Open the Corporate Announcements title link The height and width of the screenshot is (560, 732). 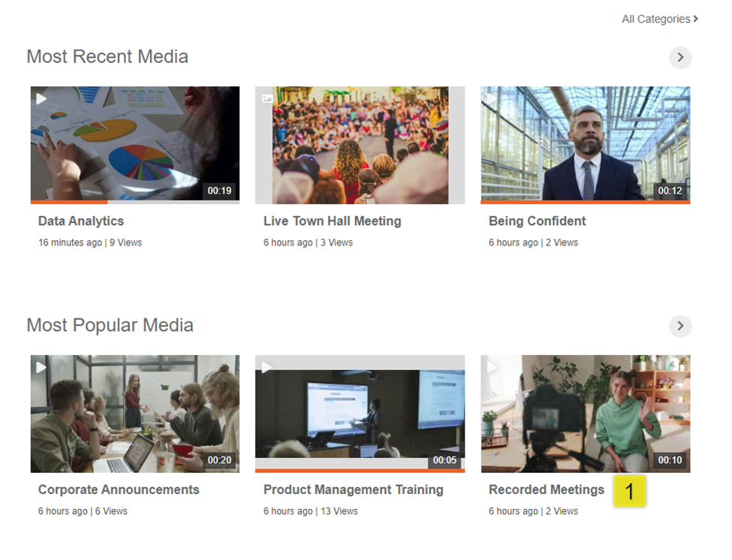click(x=119, y=490)
